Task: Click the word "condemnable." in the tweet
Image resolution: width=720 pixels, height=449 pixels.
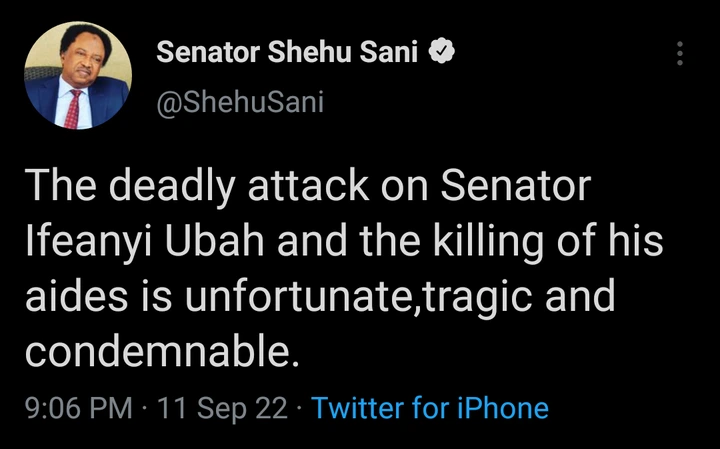Action: click(159, 350)
